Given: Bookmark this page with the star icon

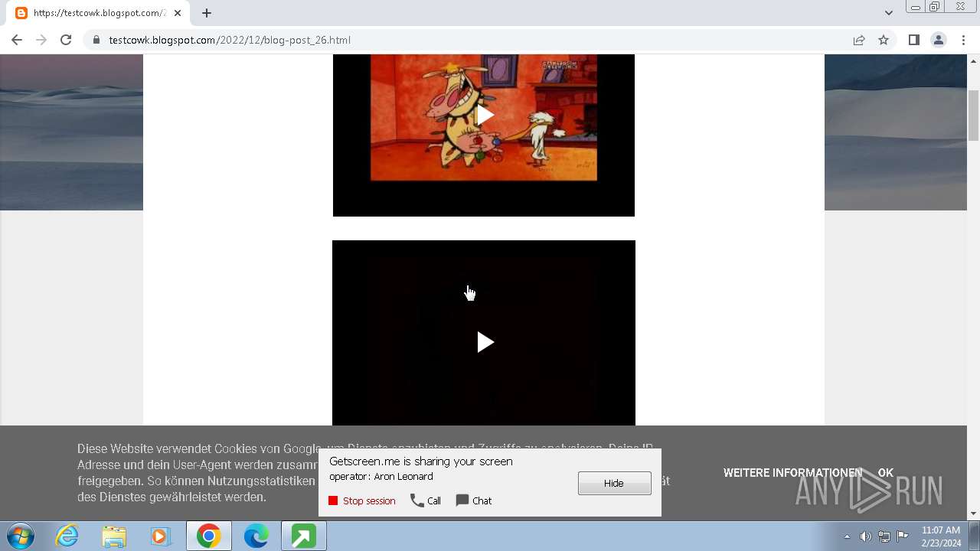Looking at the screenshot, I should click(x=884, y=40).
